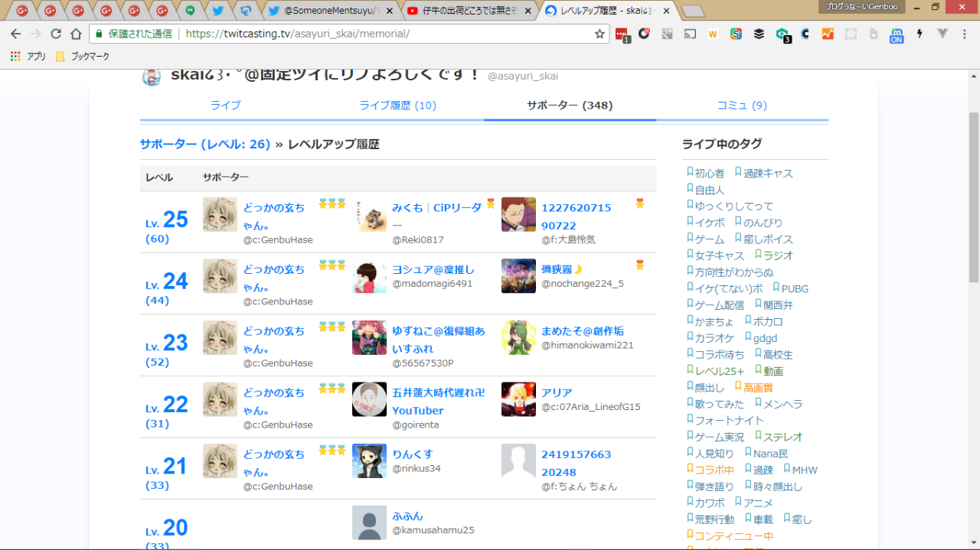Click the avatar of ゆずねこ@復帰組あいすふれ
Viewport: 980px width, 550px height.
(x=369, y=338)
